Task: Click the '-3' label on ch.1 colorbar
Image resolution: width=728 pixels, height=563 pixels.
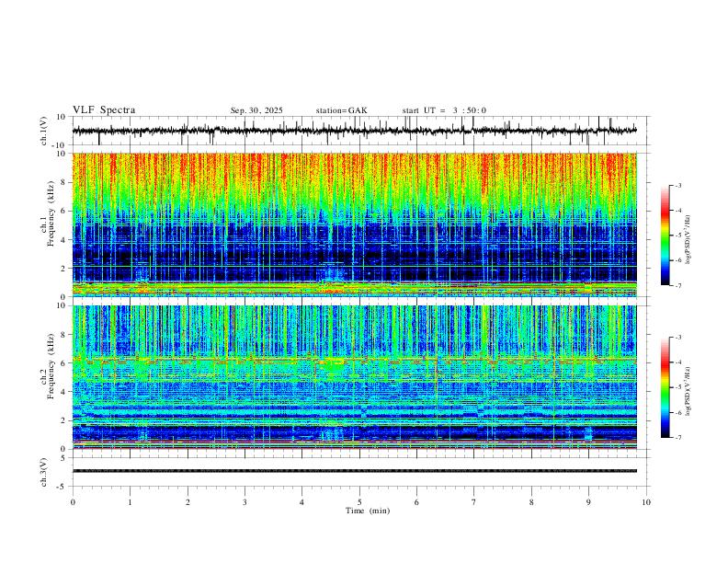Action: (677, 185)
